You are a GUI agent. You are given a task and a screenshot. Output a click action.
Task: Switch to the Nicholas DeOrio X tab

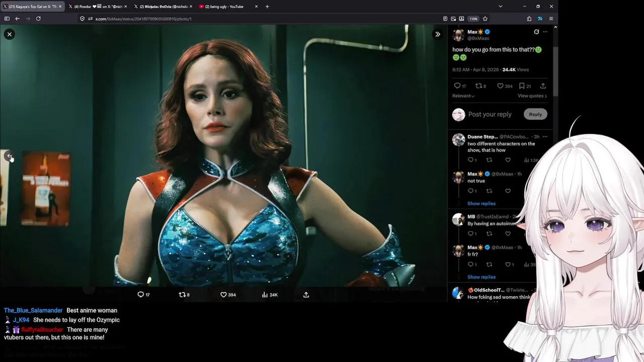pos(163,7)
